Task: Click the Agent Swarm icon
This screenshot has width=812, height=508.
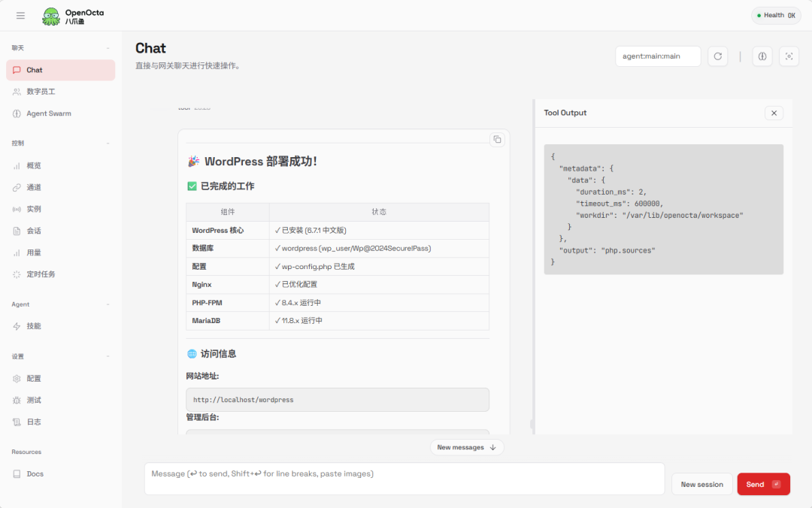Action: pos(17,113)
